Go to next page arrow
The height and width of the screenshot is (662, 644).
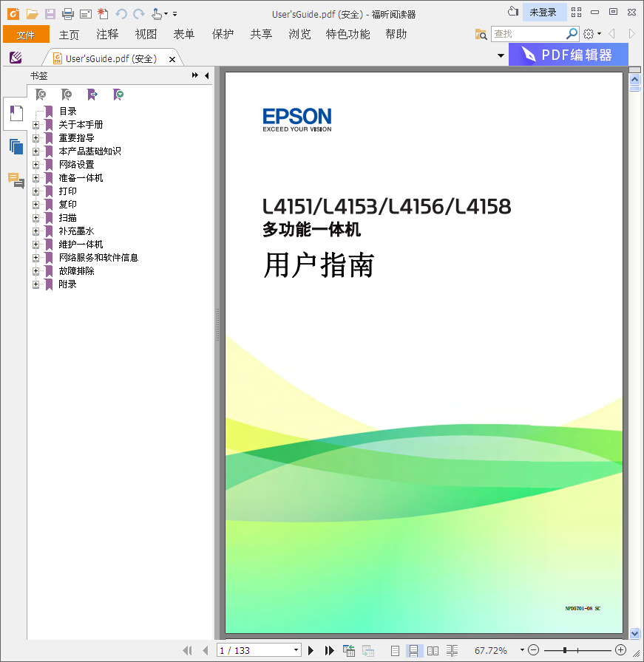(311, 651)
